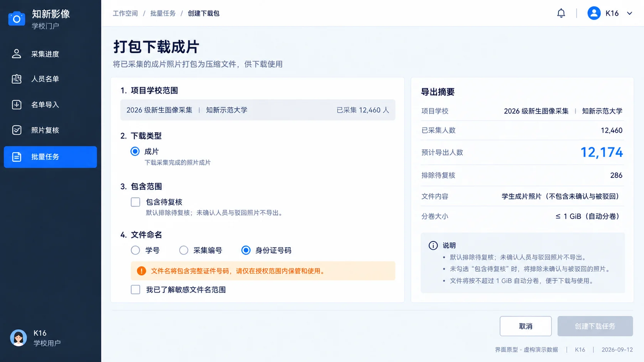The width and height of the screenshot is (644, 362).
Task: Click the project scope field 2026 级新生图像采集
Action: click(258, 110)
